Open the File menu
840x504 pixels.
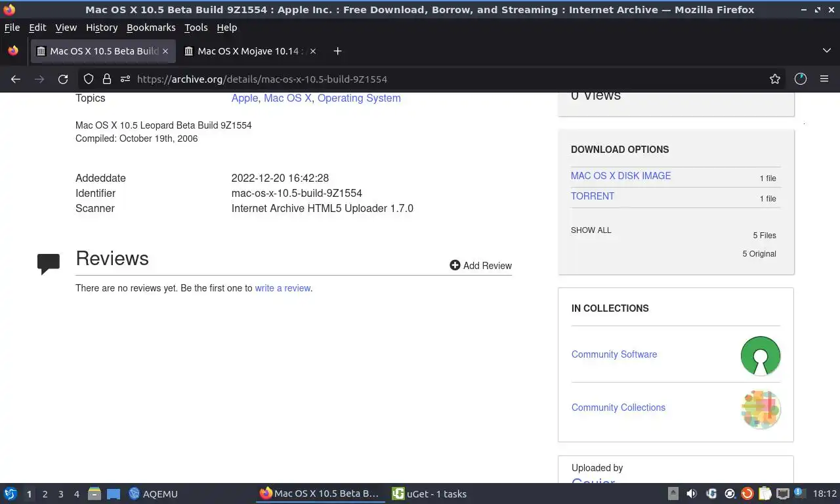point(12,28)
